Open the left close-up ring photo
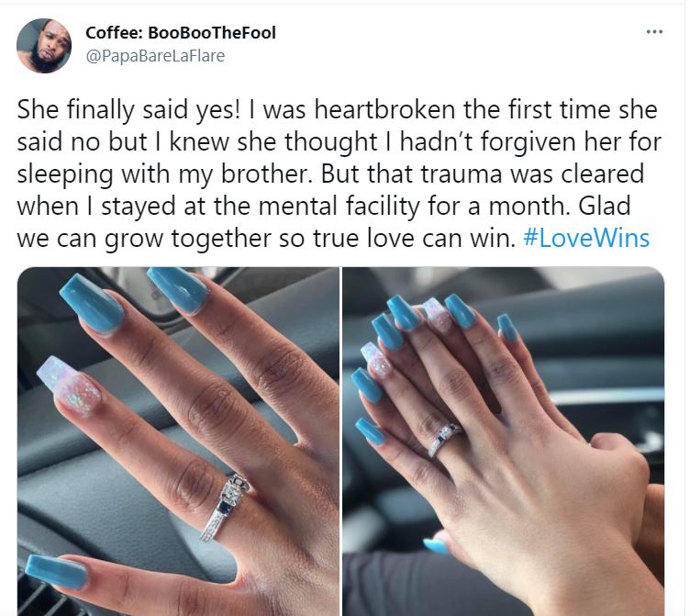The height and width of the screenshot is (616, 690). 178,442
